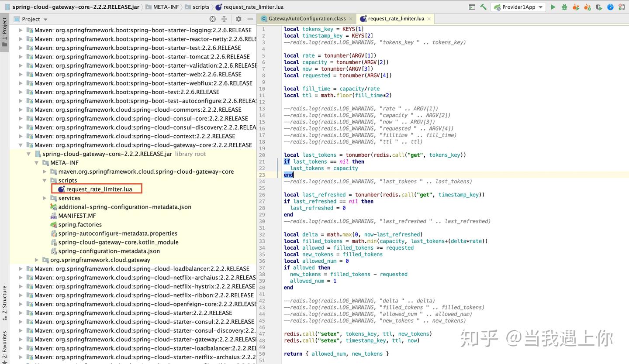This screenshot has height=364, width=629.
Task: Click the orange JRebel run icon
Action: coord(576,7)
